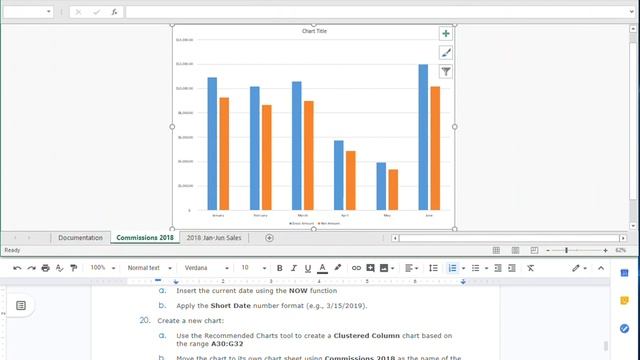Image resolution: width=640 pixels, height=360 pixels.
Task: Expand the formula bar chevron
Action: (631, 12)
